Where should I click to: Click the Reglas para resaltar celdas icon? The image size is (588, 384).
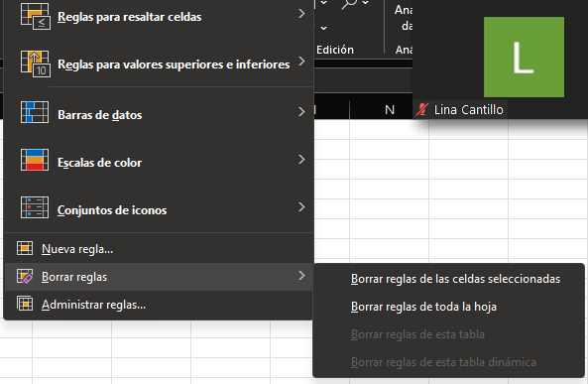click(36, 17)
